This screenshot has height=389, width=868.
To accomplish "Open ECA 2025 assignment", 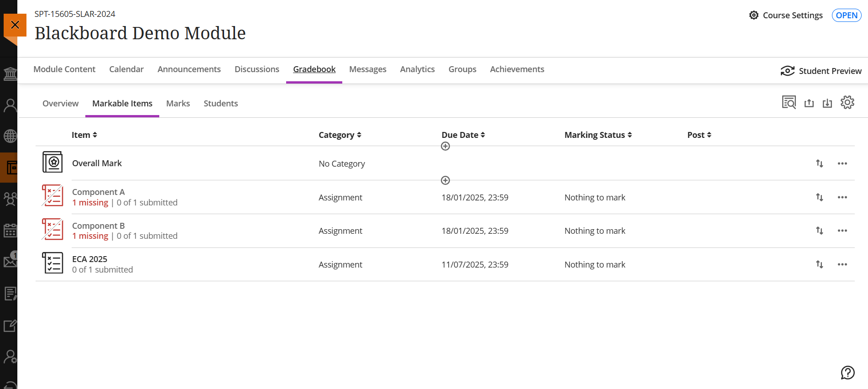I will (89, 259).
